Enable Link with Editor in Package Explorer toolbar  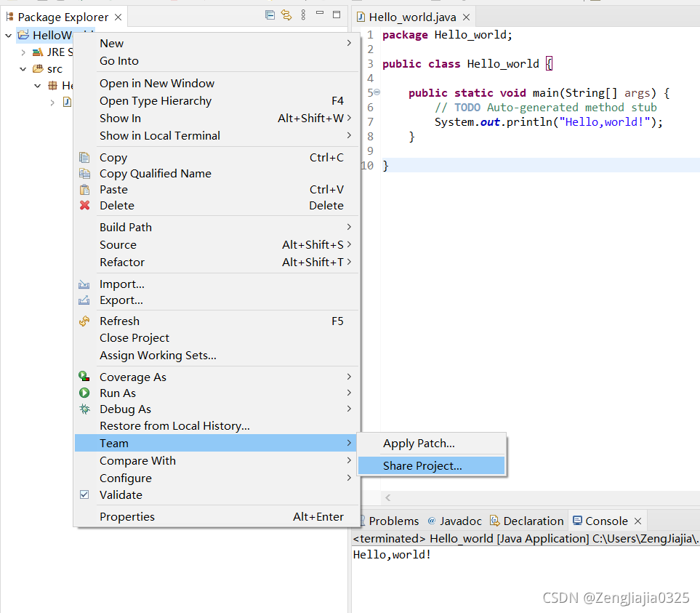point(286,15)
